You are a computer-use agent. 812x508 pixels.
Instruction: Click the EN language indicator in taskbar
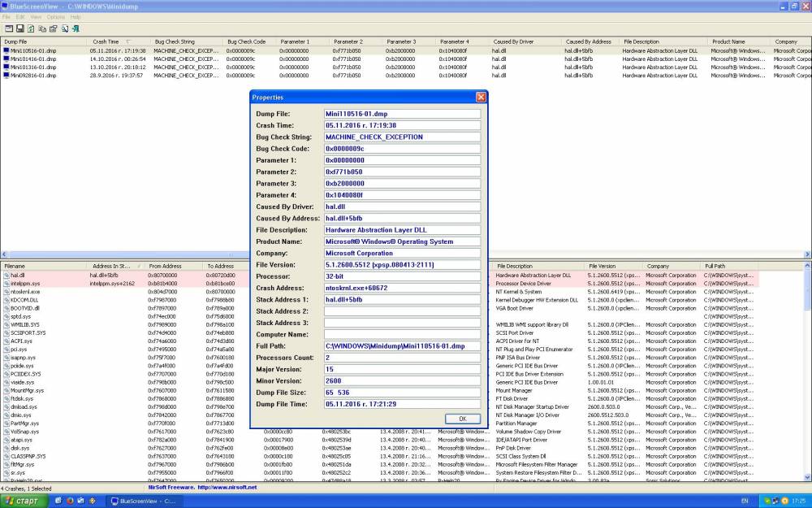point(745,501)
